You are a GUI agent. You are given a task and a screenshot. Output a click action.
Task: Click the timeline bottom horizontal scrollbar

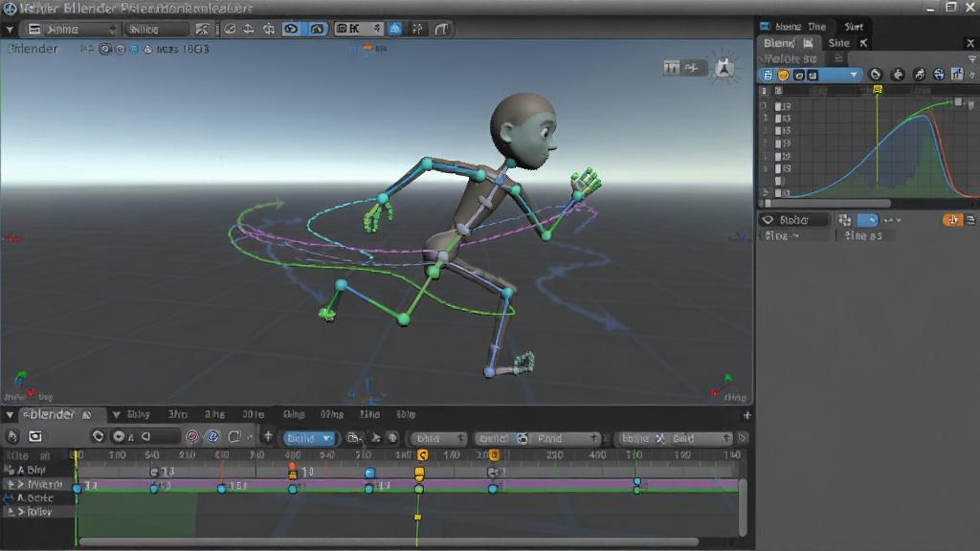pyautogui.click(x=388, y=541)
